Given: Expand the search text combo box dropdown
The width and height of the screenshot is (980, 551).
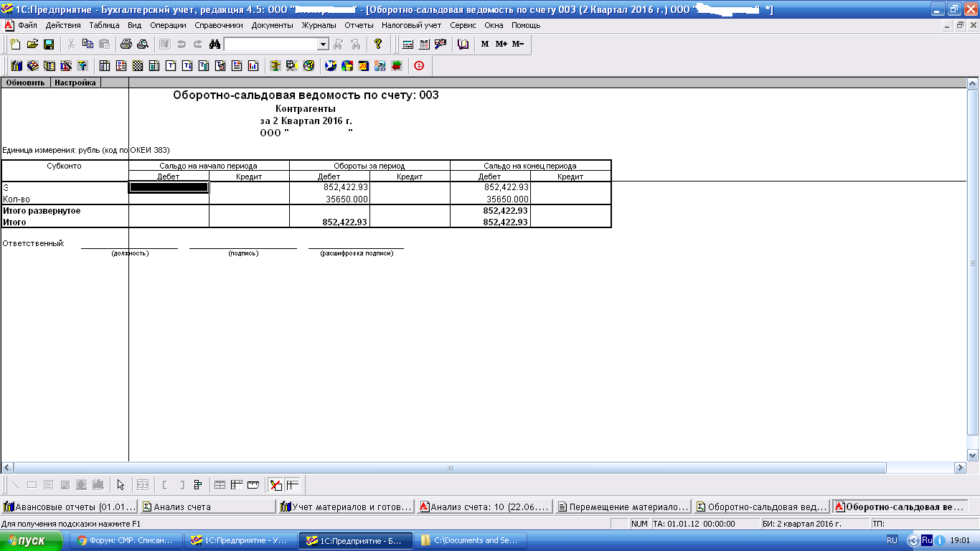Looking at the screenshot, I should coord(323,44).
